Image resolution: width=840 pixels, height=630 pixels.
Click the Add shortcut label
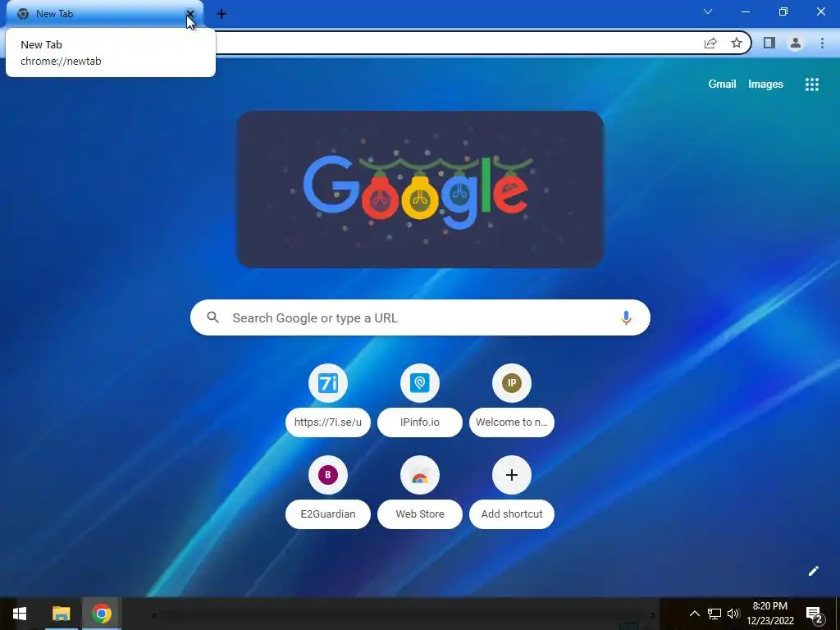(512, 514)
